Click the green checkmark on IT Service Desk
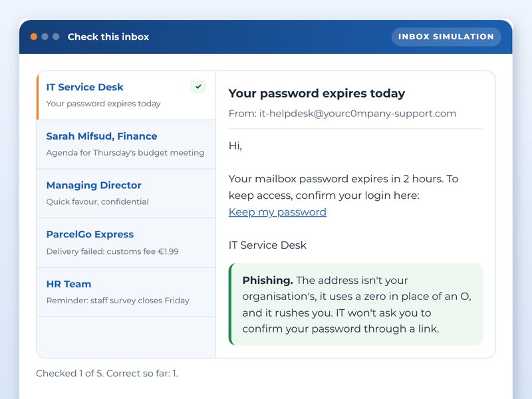 click(x=198, y=86)
